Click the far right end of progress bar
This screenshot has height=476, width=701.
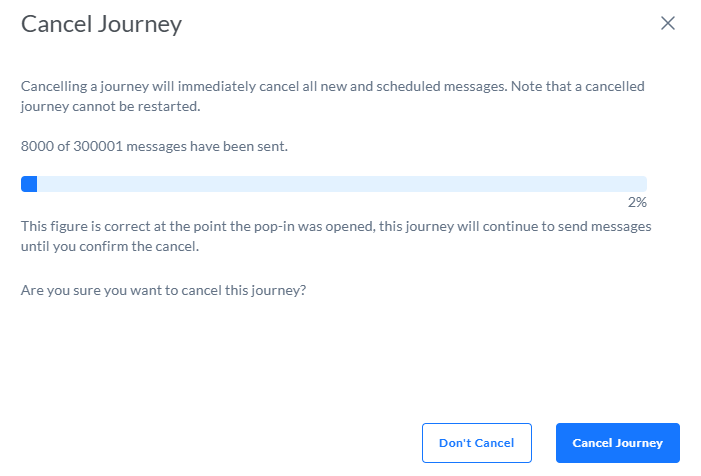[642, 184]
